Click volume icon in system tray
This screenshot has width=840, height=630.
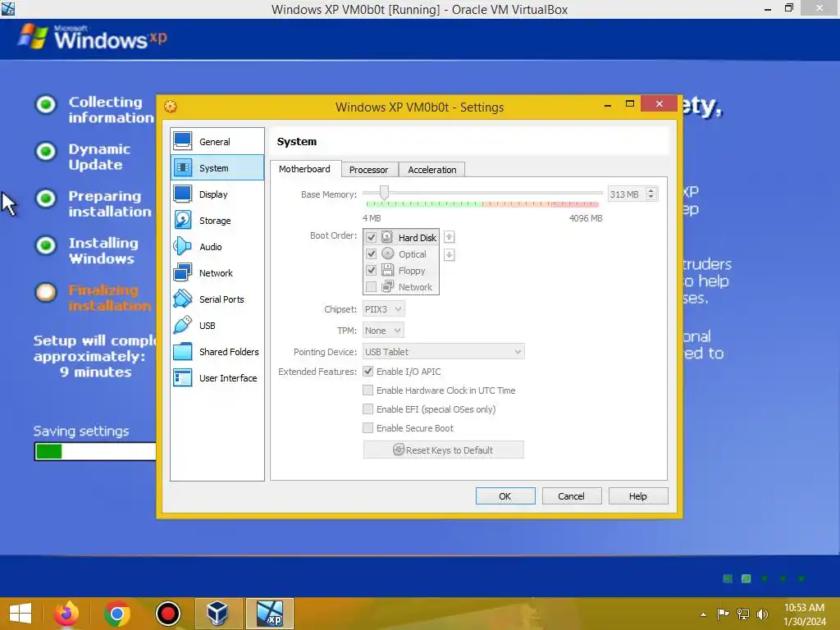tap(762, 614)
